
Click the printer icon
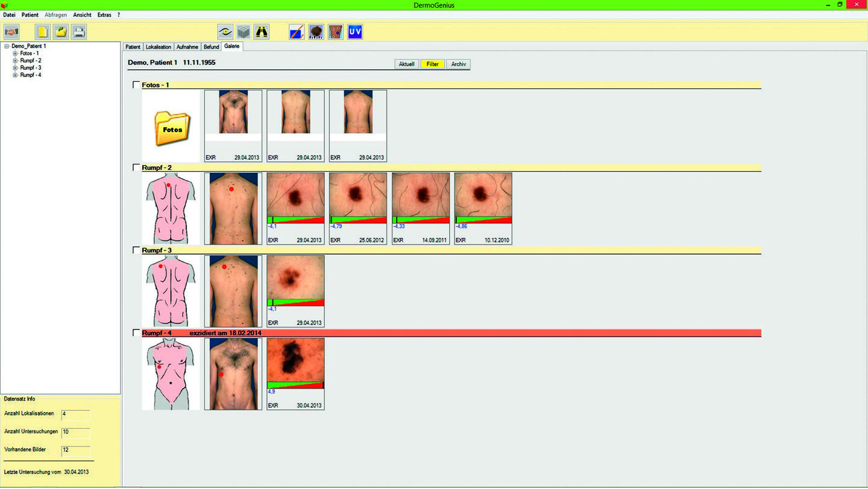[79, 32]
